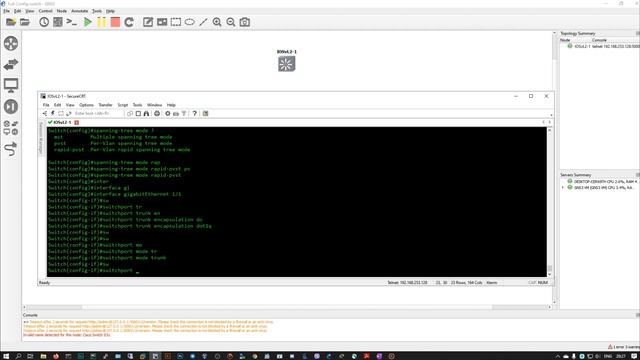The height and width of the screenshot is (360, 640).
Task: Show hidden system tray icons chevron
Action: pos(558,356)
